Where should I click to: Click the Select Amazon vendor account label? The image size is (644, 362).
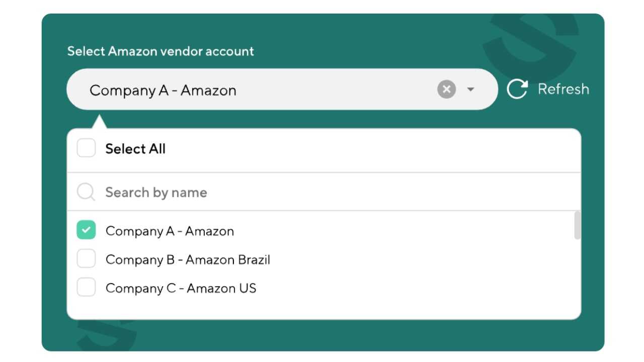pos(160,51)
